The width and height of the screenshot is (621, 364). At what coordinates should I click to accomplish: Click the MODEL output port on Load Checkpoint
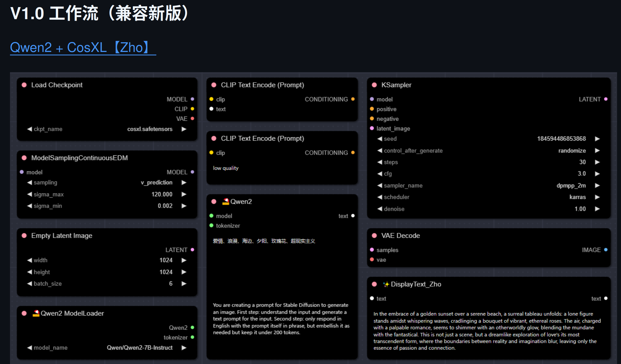(193, 99)
